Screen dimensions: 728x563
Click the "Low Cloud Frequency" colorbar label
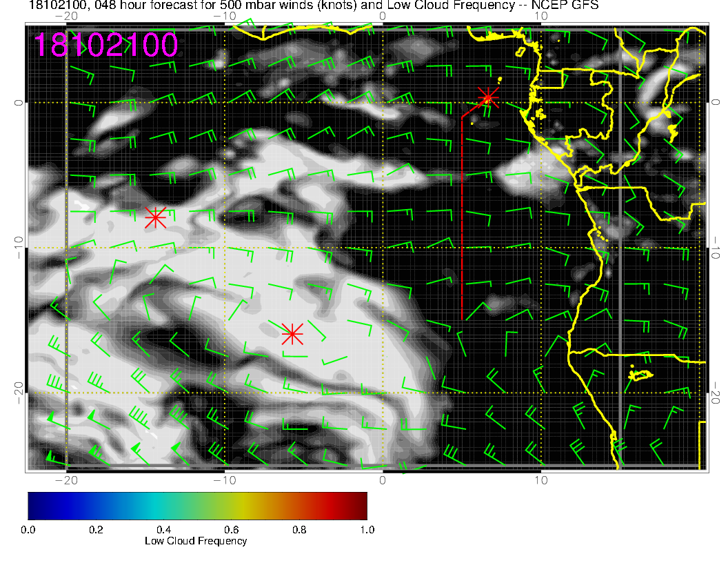pyautogui.click(x=196, y=541)
